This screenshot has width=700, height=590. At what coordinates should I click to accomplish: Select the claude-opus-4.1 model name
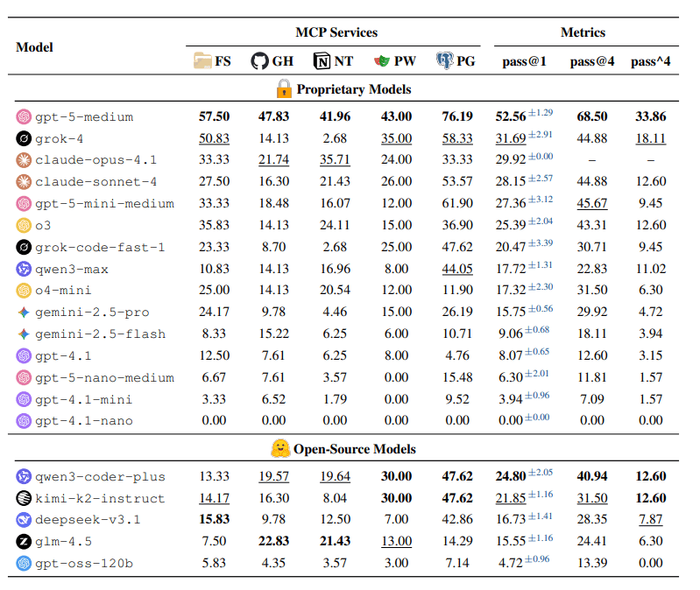96,160
